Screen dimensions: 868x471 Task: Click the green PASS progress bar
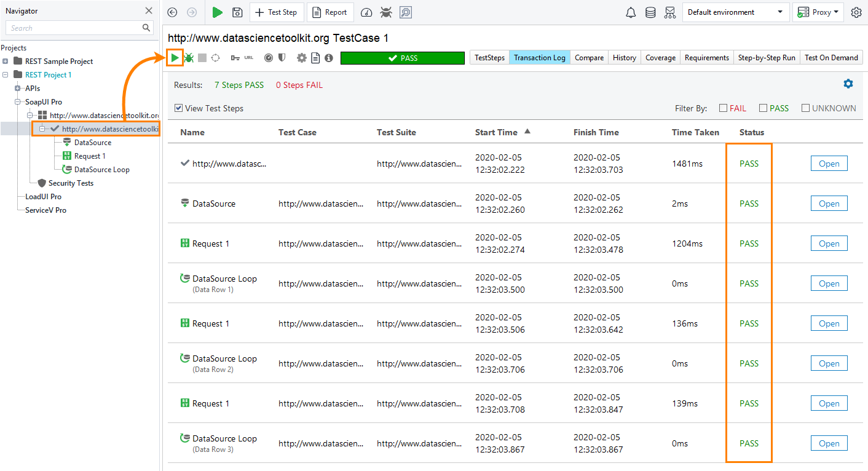tap(403, 58)
